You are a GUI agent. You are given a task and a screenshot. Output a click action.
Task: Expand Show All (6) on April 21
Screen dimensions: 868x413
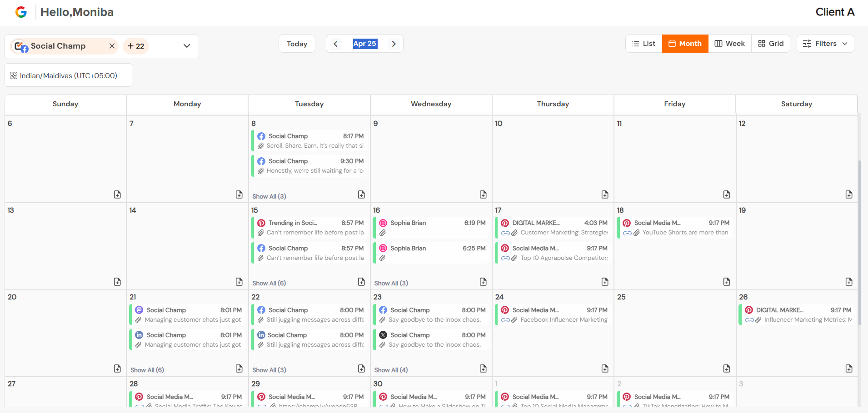147,370
